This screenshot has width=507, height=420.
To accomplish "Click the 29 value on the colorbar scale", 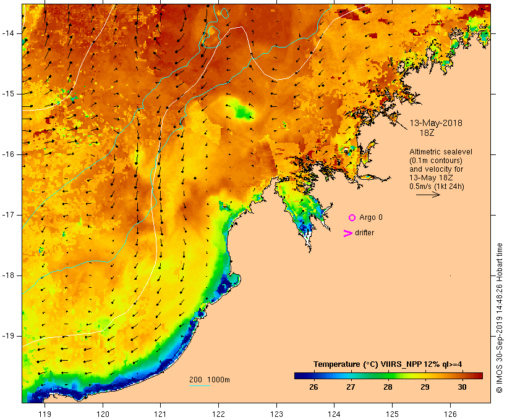I will pyautogui.click(x=425, y=387).
